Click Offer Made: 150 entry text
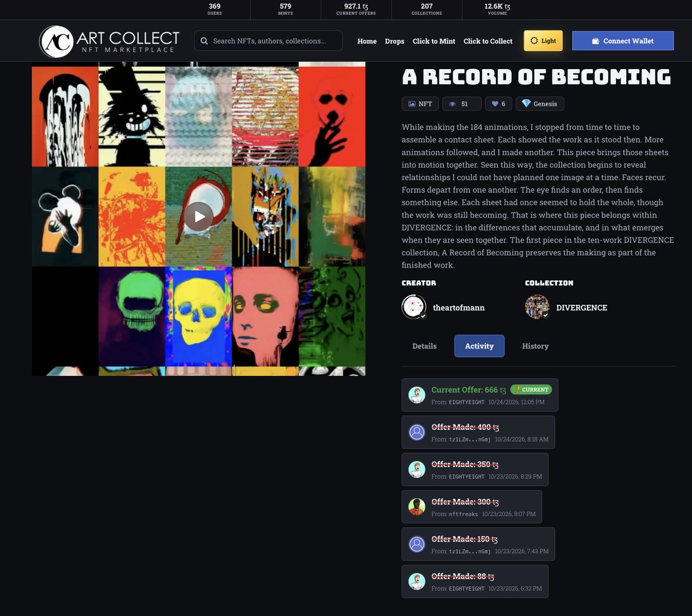 click(x=464, y=539)
